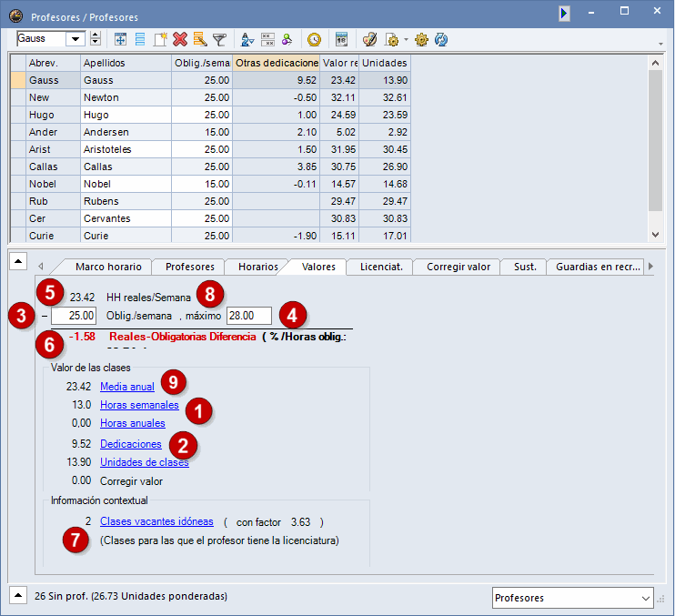Click the serial change pencil icon
This screenshot has height=616, width=675.
pos(200,40)
